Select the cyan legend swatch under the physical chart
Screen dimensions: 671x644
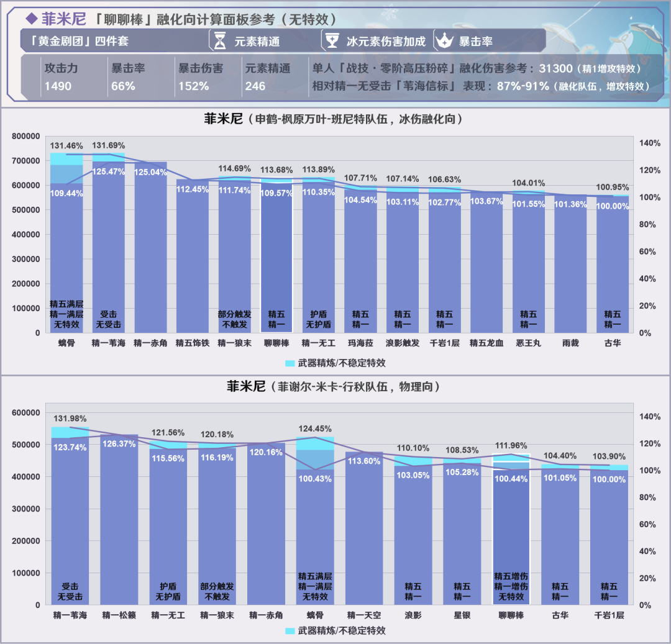point(290,630)
